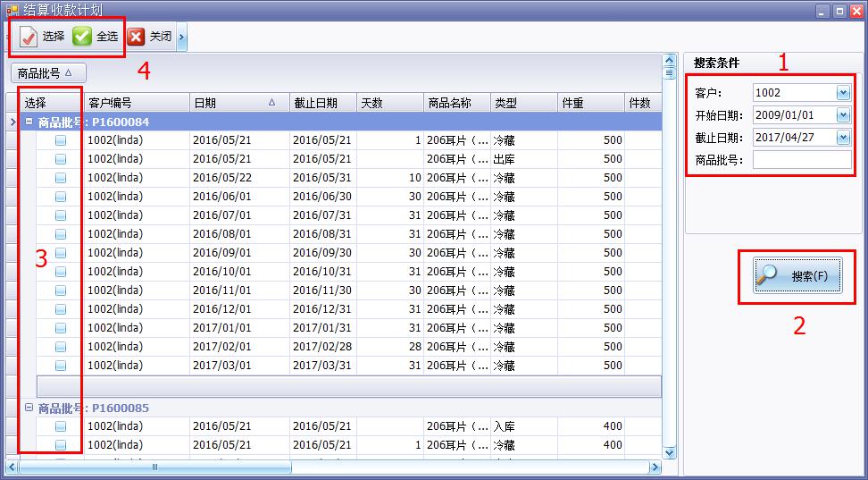Click the magnifier 搜索(F) search button
868x480 pixels.
tap(790, 276)
